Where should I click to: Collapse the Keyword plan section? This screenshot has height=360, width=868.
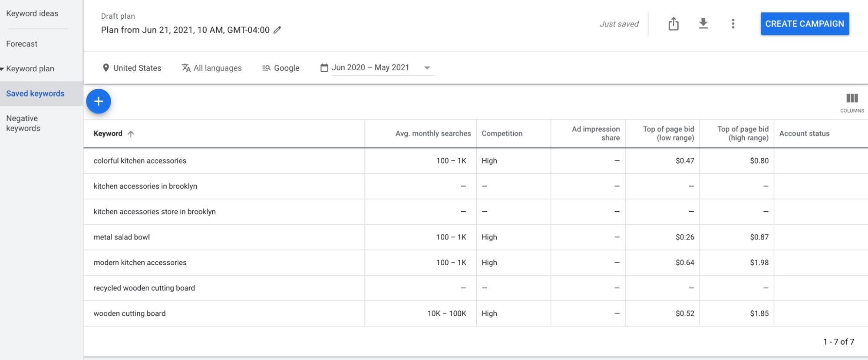pos(3,69)
